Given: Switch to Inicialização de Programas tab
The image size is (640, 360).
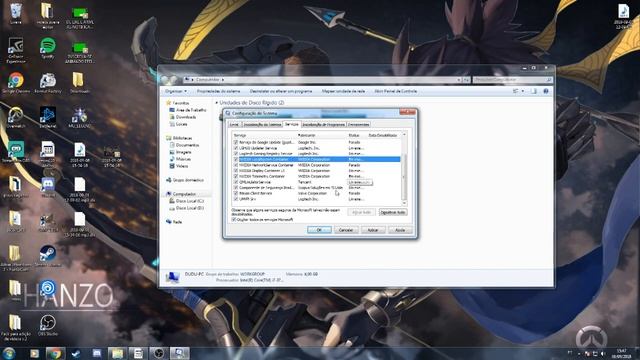Looking at the screenshot, I should click(x=324, y=124).
